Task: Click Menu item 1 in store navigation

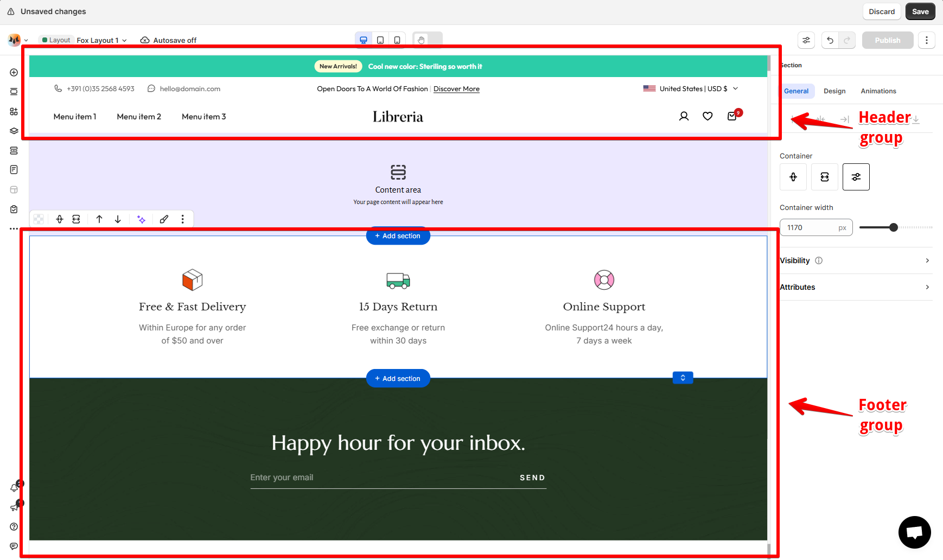Action: pyautogui.click(x=75, y=117)
